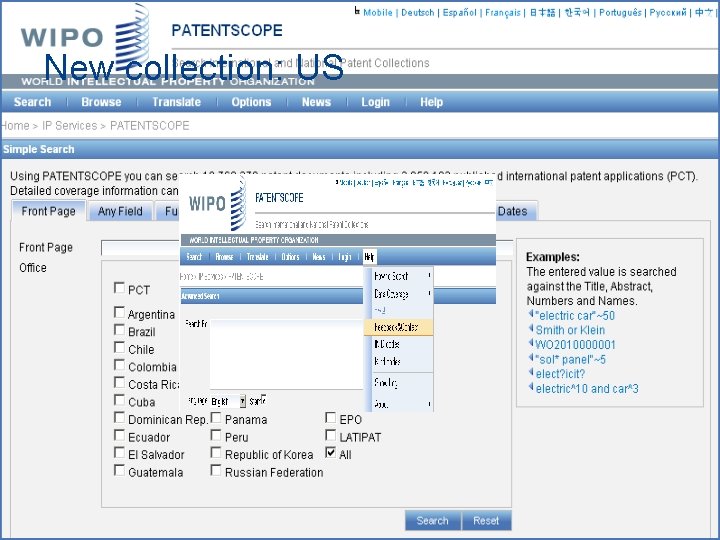720x540 pixels.
Task: Enable the Ecuador checkbox
Action: coord(119,435)
